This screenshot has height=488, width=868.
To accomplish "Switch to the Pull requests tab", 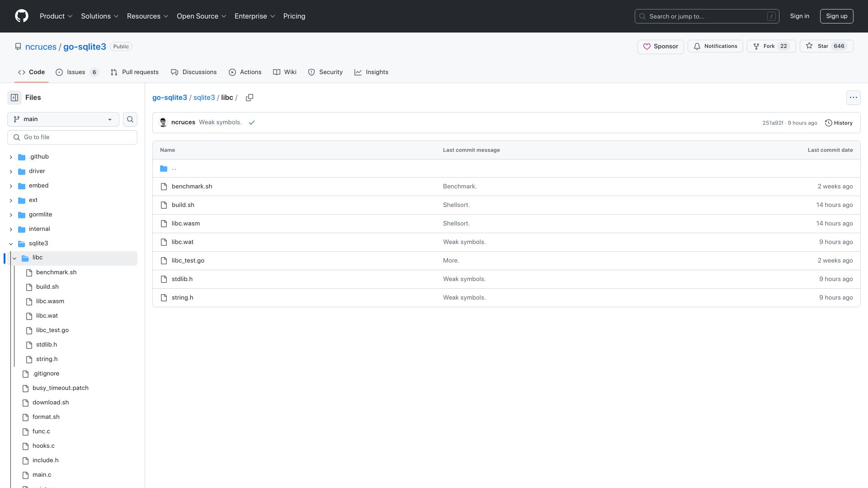I will point(134,72).
